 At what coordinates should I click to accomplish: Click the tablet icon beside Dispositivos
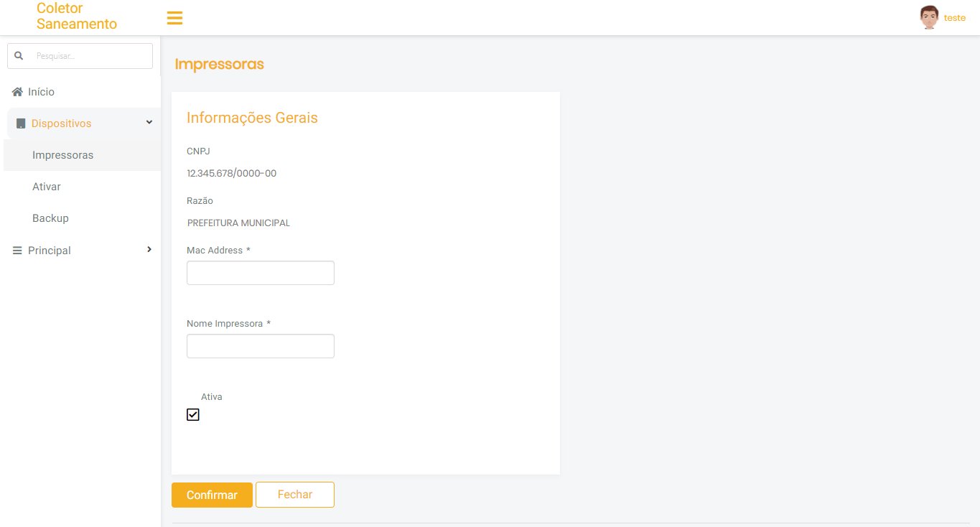[21, 123]
